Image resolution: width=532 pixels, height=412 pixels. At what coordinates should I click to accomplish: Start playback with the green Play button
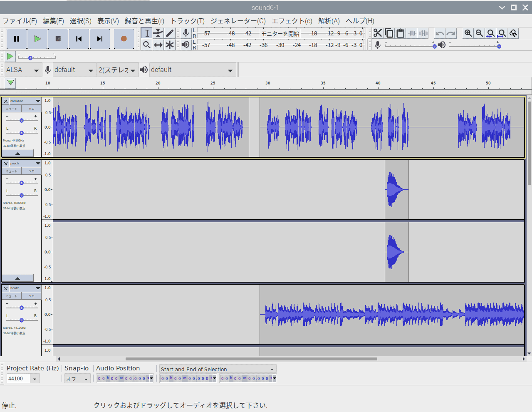37,39
